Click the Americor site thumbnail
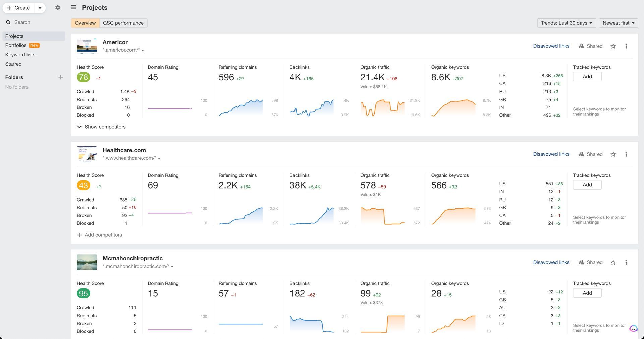The width and height of the screenshot is (644, 339). tap(87, 46)
